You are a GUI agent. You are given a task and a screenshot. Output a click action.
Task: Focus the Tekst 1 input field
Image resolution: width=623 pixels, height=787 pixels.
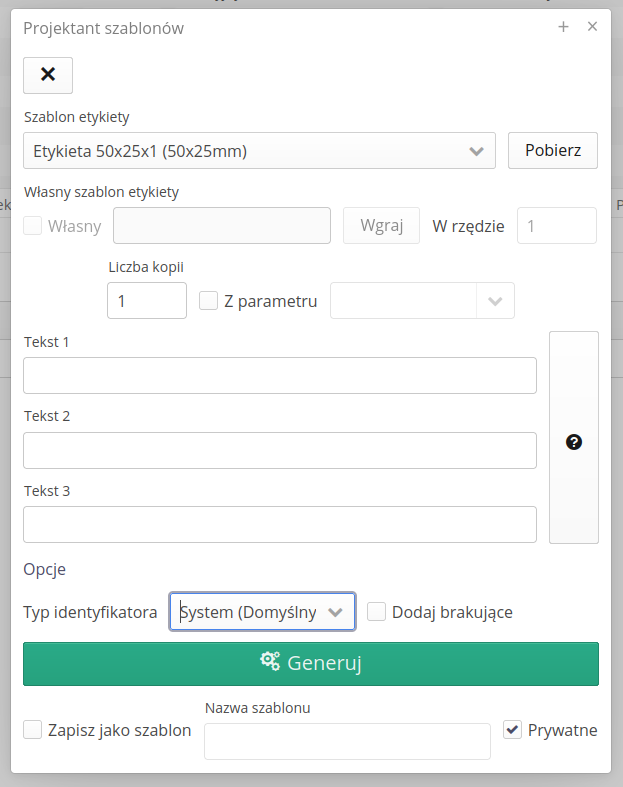[x=280, y=376]
